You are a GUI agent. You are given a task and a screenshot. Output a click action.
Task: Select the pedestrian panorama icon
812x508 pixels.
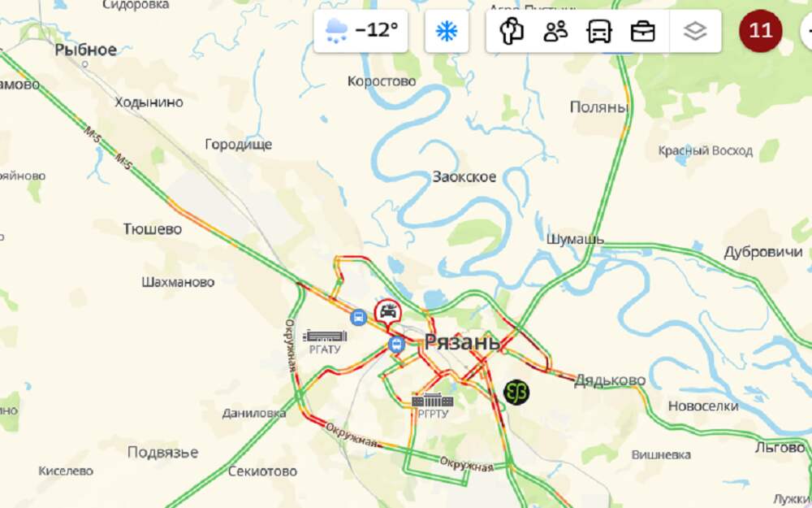point(512,31)
